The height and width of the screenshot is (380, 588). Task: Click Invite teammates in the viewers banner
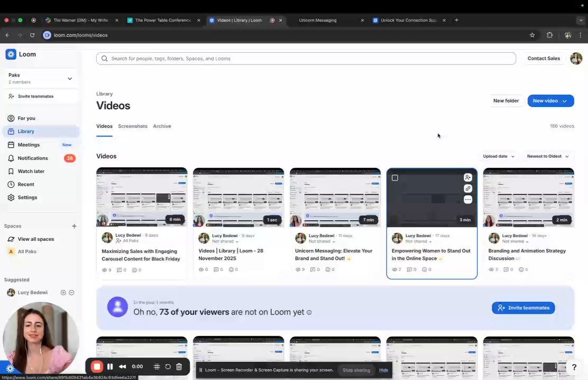point(523,308)
